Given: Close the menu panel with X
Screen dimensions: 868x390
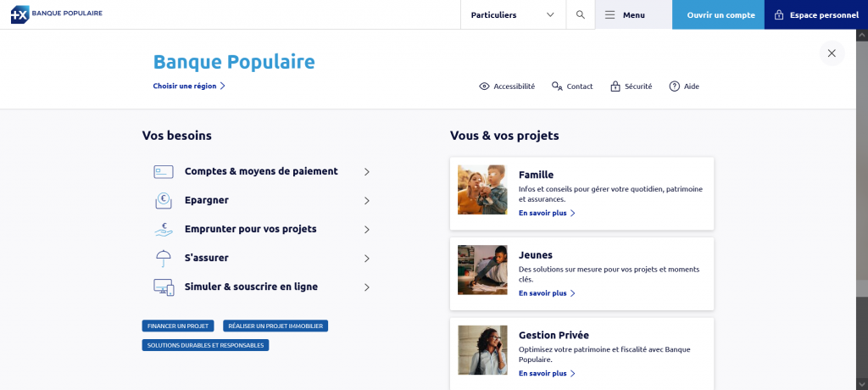Looking at the screenshot, I should (x=832, y=53).
